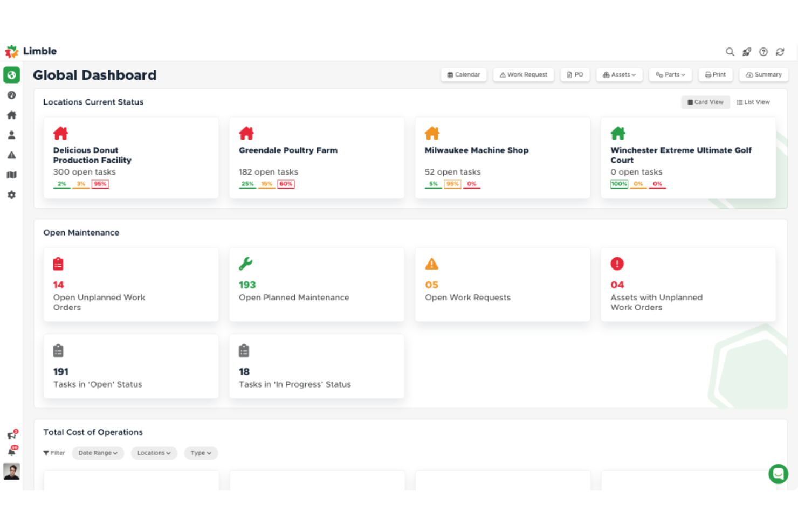Click the refresh sync icon top right

tap(780, 52)
